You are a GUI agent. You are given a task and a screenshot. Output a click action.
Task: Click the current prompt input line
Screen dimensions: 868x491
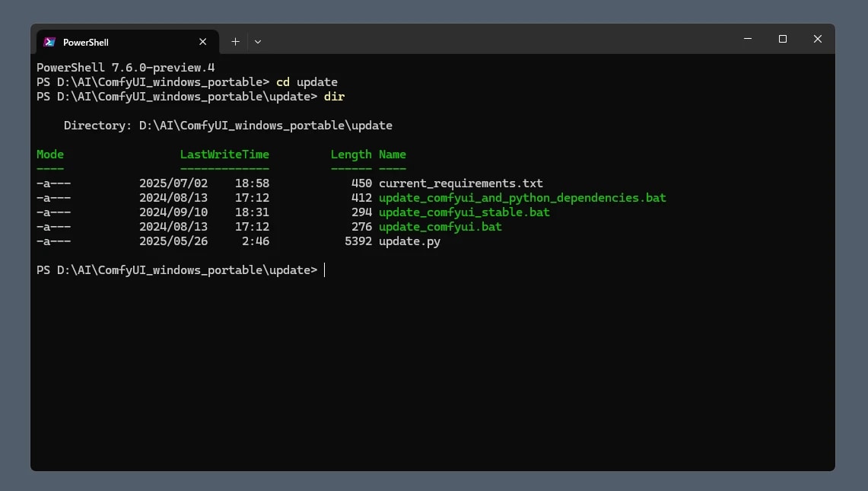tap(180, 270)
